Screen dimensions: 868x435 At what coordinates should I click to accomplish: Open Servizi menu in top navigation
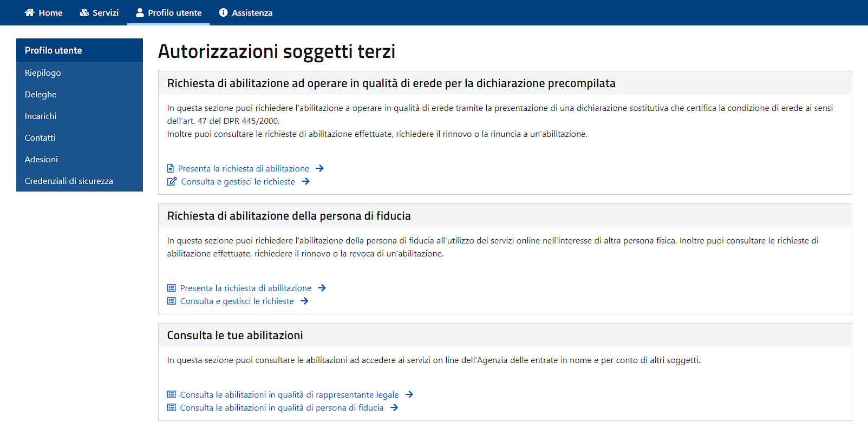[99, 12]
